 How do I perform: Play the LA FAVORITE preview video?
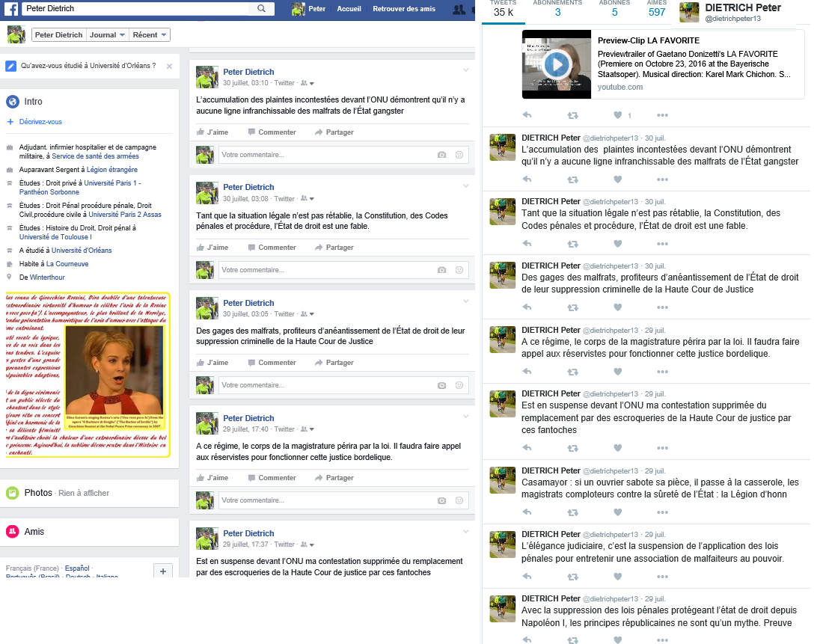[557, 64]
